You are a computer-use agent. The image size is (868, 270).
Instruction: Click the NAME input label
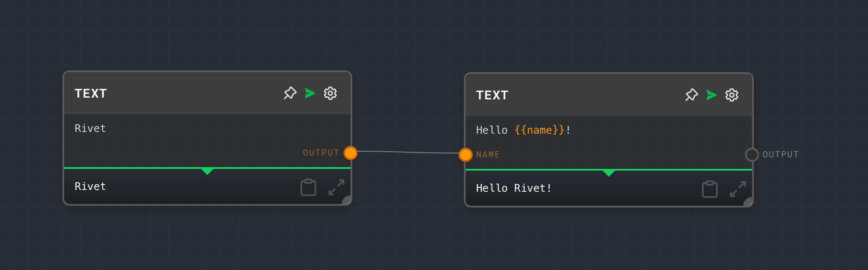(x=488, y=155)
